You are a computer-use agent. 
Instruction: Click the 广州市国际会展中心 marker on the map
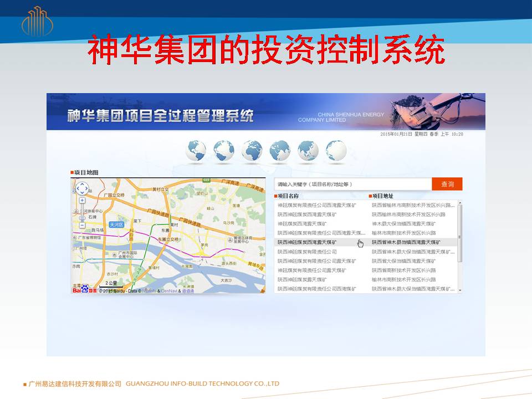point(125,254)
